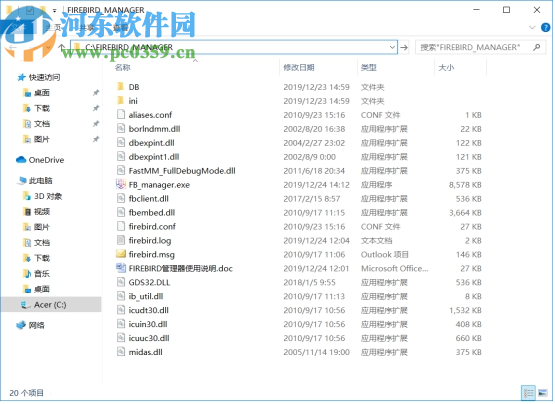The width and height of the screenshot is (555, 404).
Task: Select the dbexpint1.dll file icon
Action: tap(121, 157)
